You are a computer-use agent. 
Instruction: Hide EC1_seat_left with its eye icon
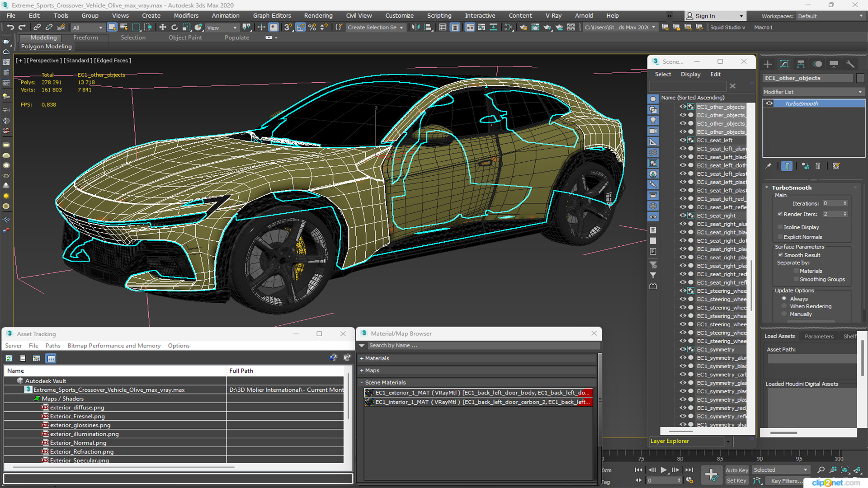pyautogui.click(x=683, y=140)
